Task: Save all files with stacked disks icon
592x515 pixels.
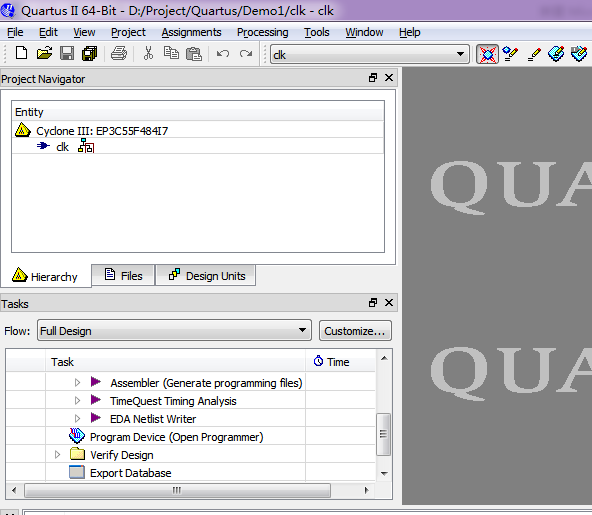Action: [89, 53]
